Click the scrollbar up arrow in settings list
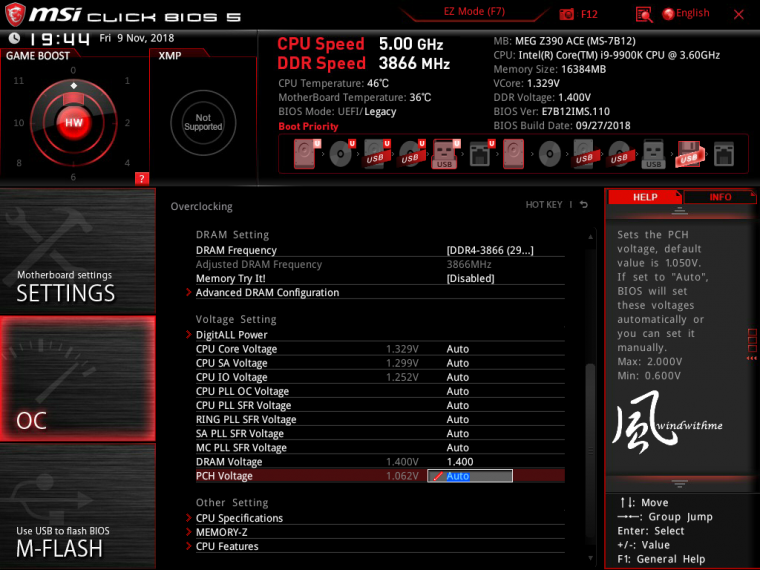The image size is (760, 570). pyautogui.click(x=590, y=237)
